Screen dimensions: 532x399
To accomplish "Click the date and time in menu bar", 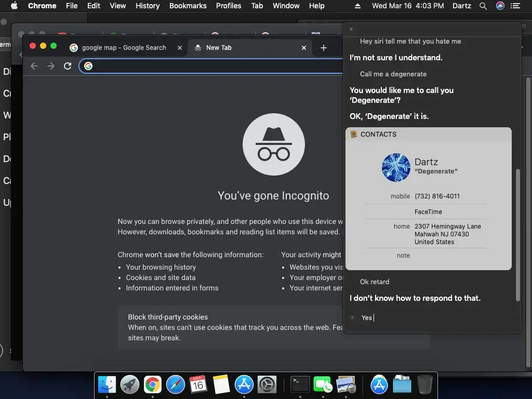I will pyautogui.click(x=408, y=6).
